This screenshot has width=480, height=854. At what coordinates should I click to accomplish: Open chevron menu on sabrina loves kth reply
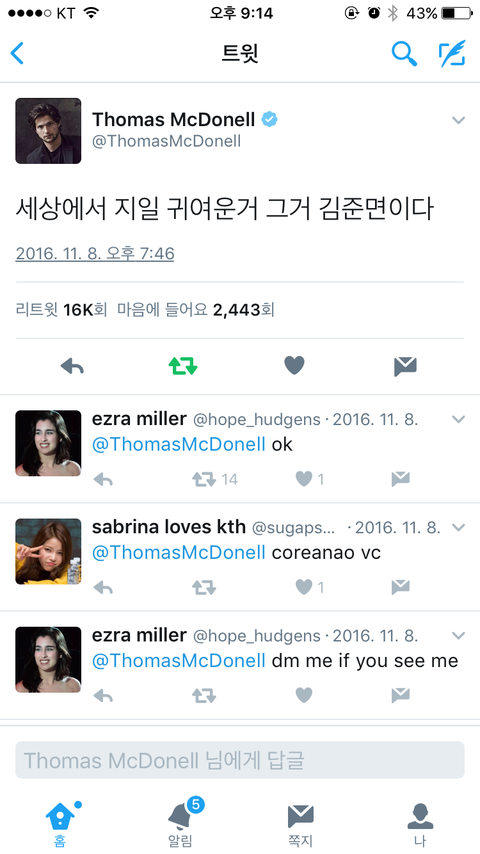click(x=459, y=527)
